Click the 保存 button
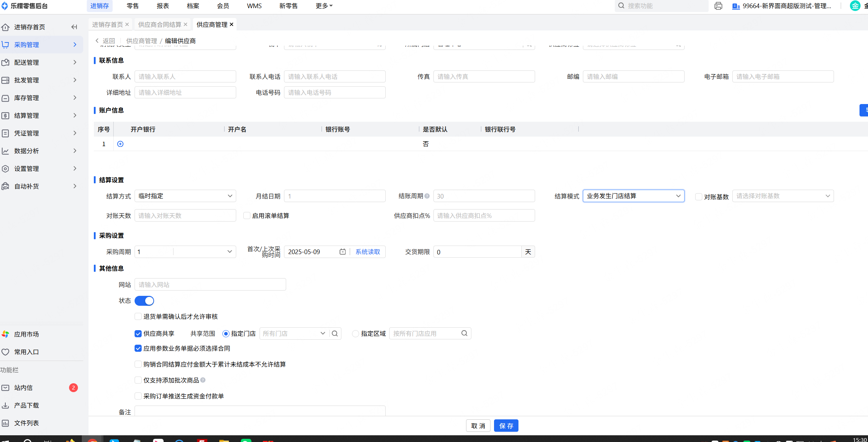The height and width of the screenshot is (442, 868). point(506,426)
